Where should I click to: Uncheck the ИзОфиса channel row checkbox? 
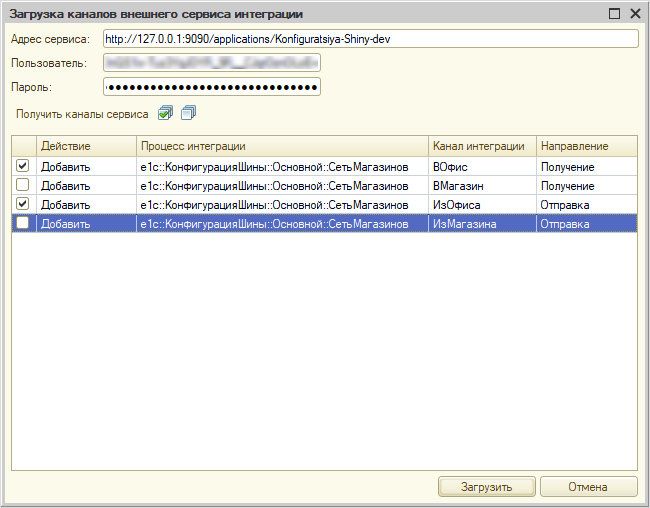tap(23, 204)
